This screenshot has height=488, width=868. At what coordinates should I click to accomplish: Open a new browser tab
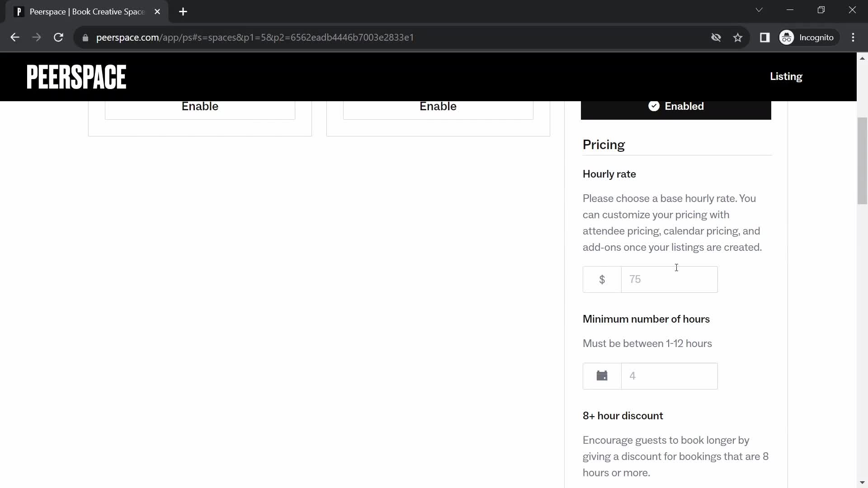tap(184, 12)
